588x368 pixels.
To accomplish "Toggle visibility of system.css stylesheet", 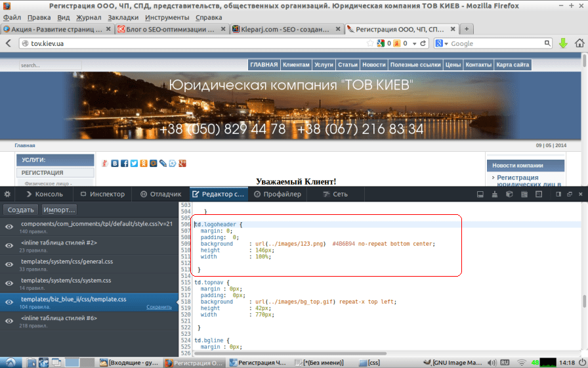I will (9, 283).
